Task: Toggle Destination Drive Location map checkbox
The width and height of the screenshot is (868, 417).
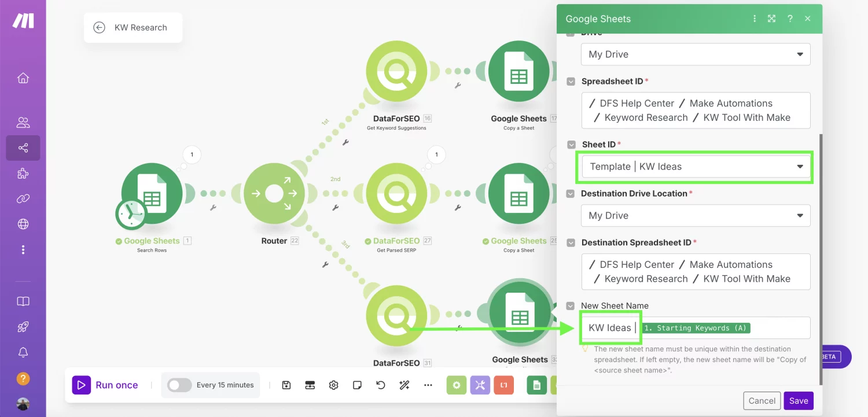Action: [571, 194]
